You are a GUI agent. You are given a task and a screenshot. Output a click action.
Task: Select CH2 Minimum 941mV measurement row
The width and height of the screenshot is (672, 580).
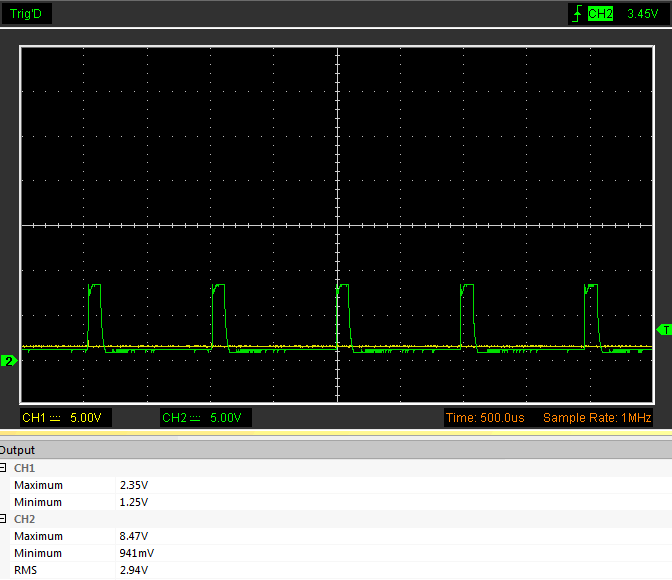[x=80, y=553]
